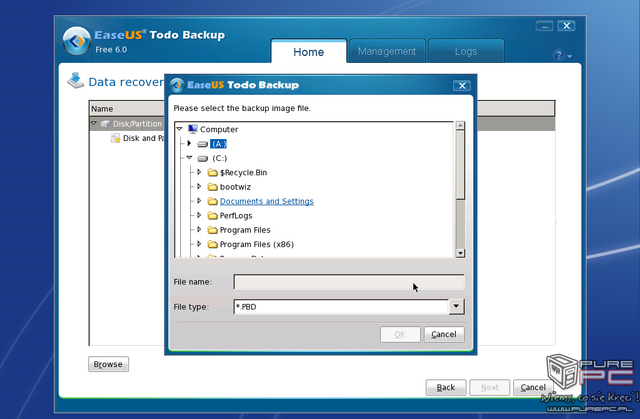Collapse the (C:) drive node
Screen dimensions: 640x419
click(x=189, y=157)
